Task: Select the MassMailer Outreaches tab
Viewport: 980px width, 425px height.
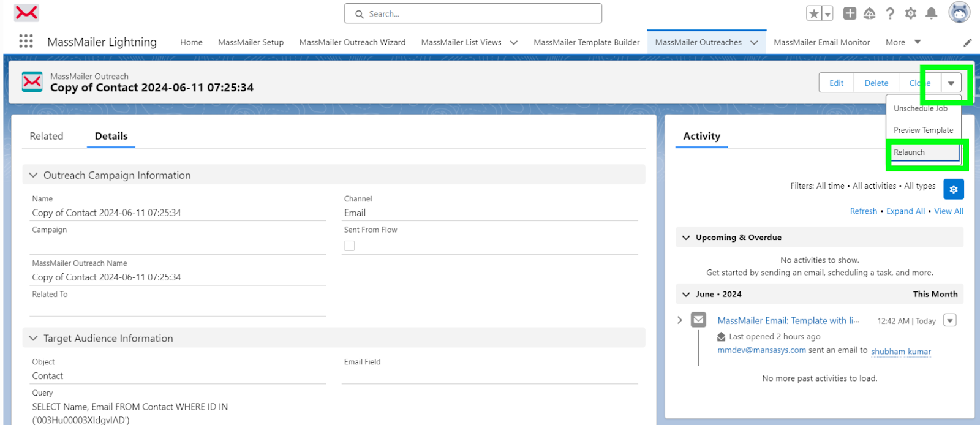Action: point(698,42)
